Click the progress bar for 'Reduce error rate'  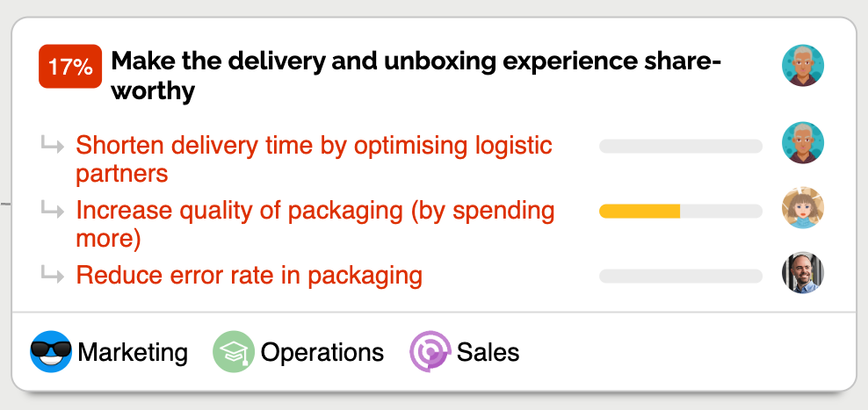(x=680, y=277)
